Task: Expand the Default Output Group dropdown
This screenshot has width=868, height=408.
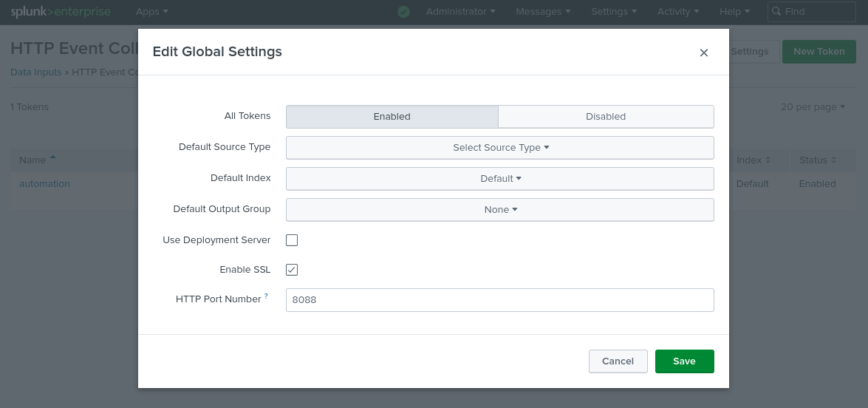Action: click(500, 210)
